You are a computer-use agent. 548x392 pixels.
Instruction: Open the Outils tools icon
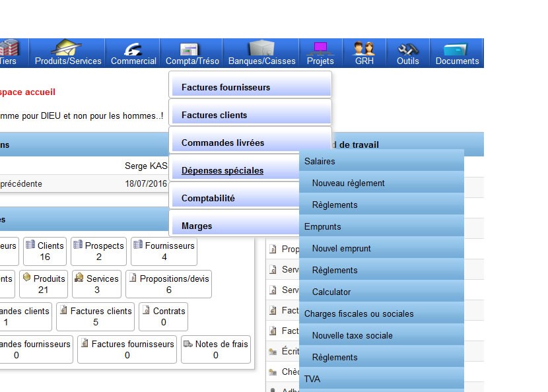tap(407, 49)
